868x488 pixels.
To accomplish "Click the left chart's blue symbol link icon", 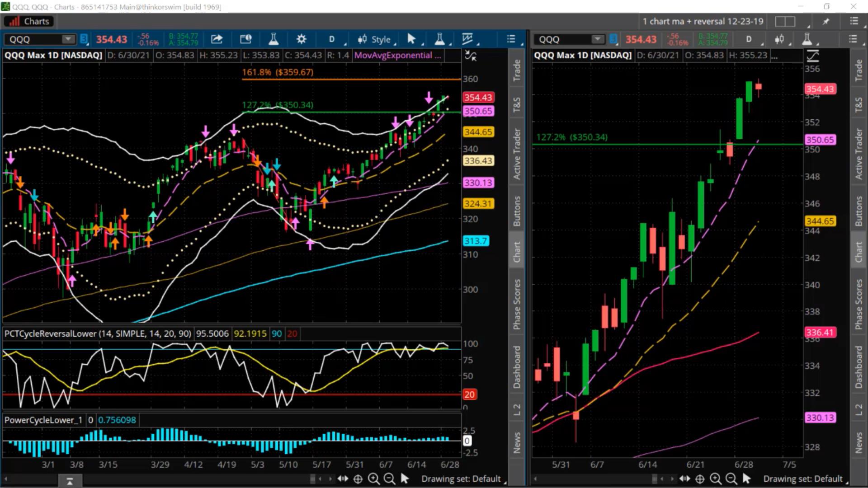I will click(84, 39).
